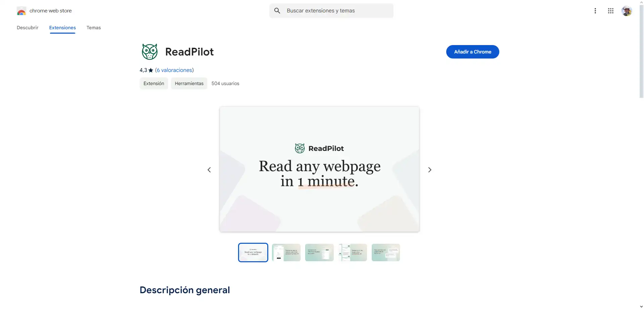Image resolution: width=644 pixels, height=309 pixels.
Task: Select the second screenshot thumbnail
Action: pyautogui.click(x=286, y=253)
